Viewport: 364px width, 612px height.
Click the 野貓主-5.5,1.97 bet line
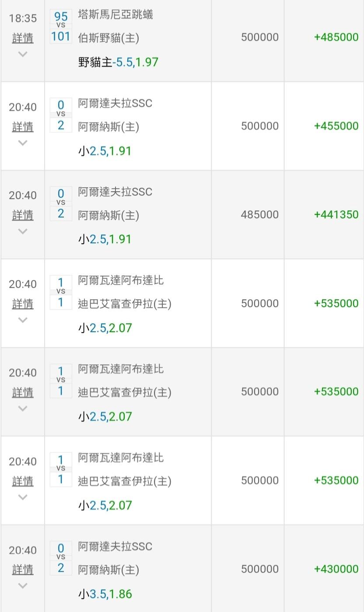118,62
